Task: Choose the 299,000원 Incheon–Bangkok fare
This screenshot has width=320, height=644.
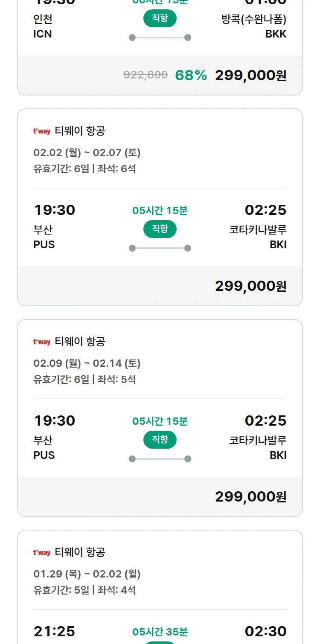Action: [x=250, y=75]
